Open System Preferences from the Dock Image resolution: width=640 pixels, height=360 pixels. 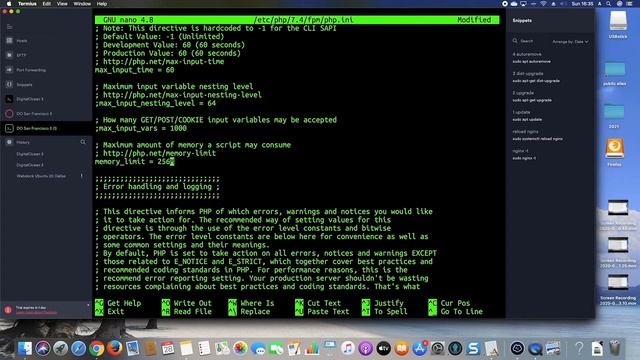pos(437,348)
